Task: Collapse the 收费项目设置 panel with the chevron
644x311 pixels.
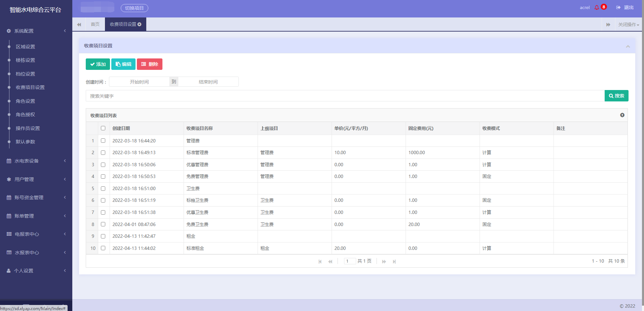Action: coord(628,46)
